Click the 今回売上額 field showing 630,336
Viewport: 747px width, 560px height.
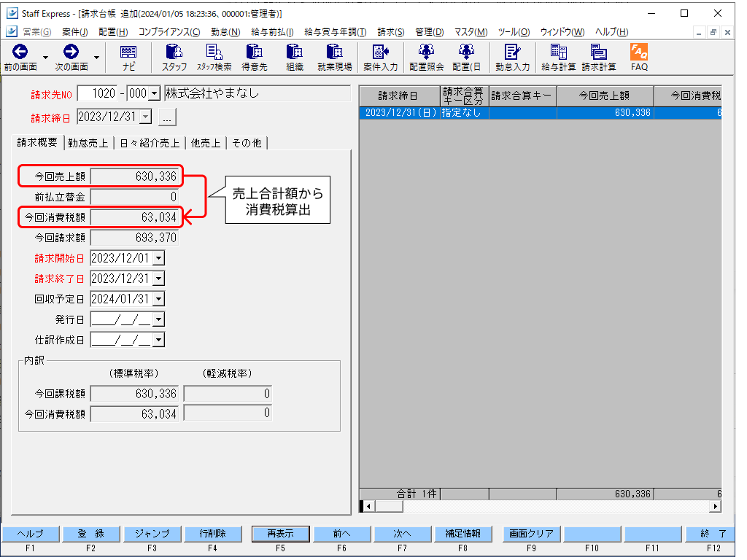[x=134, y=176]
